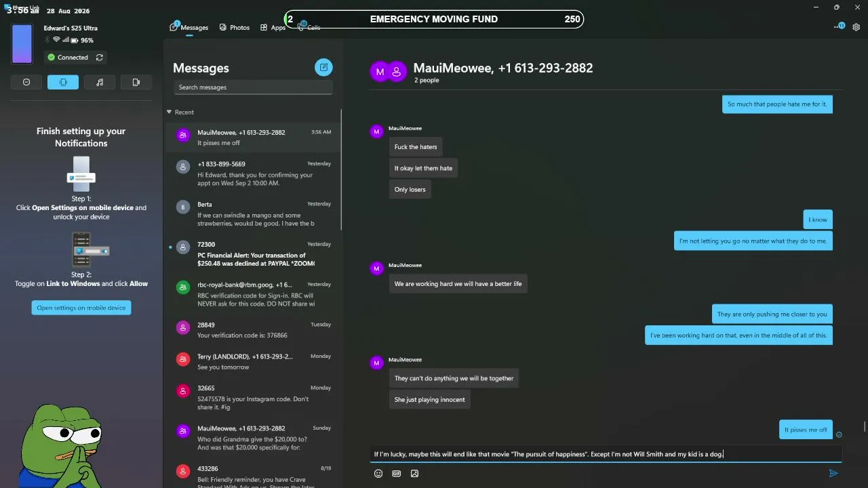Screen dimensions: 868x488
Task: Click the group avatar in the chat header
Action: pyautogui.click(x=388, y=71)
